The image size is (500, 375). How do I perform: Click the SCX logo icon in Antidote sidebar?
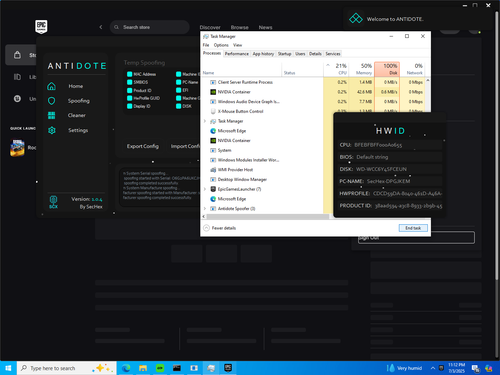(53, 202)
